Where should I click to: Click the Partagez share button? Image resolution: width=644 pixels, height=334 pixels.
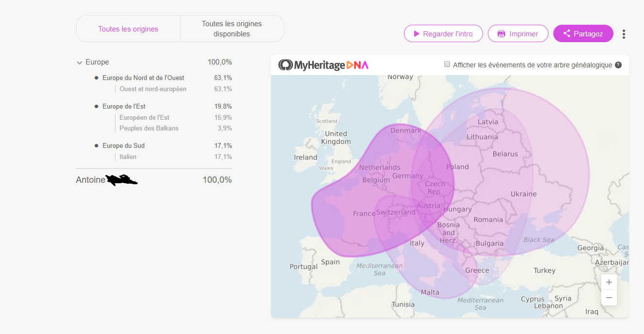point(583,34)
